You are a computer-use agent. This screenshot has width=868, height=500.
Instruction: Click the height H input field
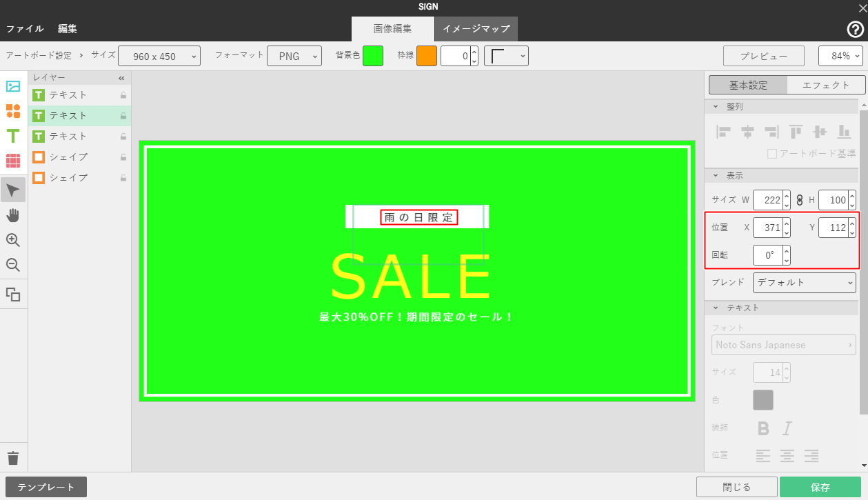(833, 200)
